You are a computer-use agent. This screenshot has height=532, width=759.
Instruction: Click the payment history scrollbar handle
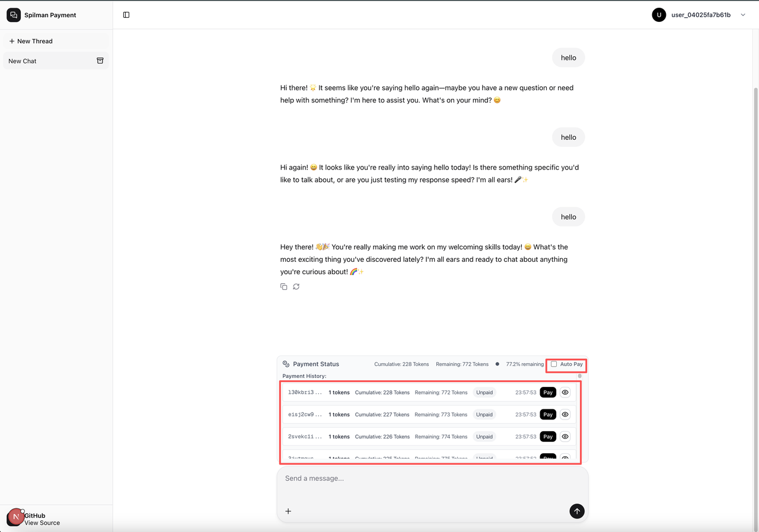pos(579,376)
